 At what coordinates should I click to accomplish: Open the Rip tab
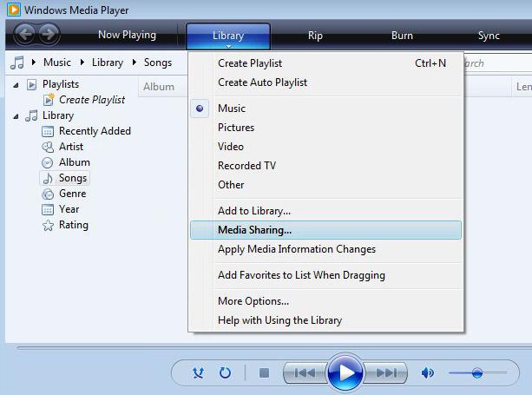[315, 36]
